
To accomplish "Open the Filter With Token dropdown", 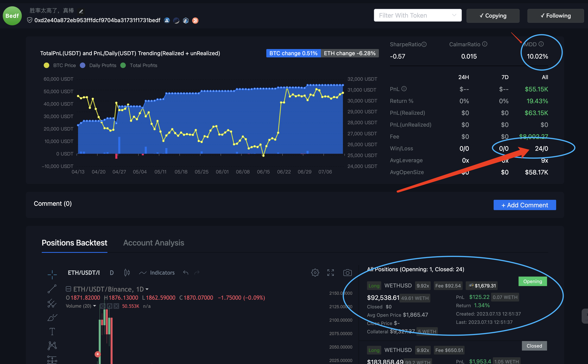I will [418, 15].
